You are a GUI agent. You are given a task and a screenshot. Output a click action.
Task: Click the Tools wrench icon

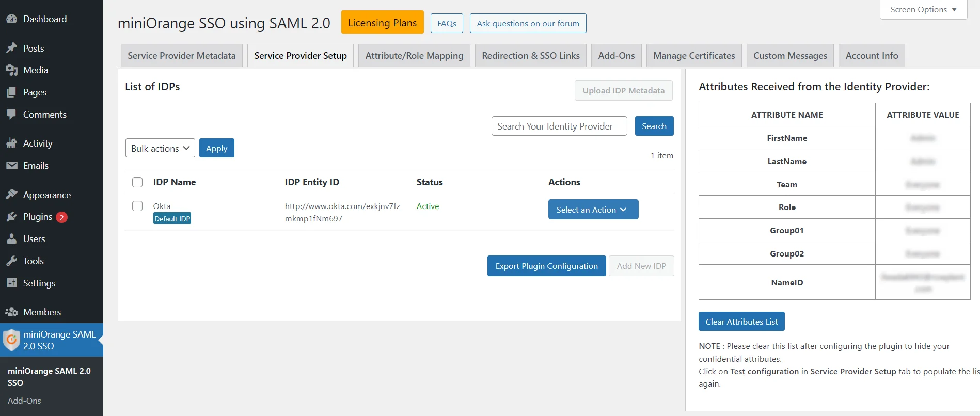(x=12, y=261)
